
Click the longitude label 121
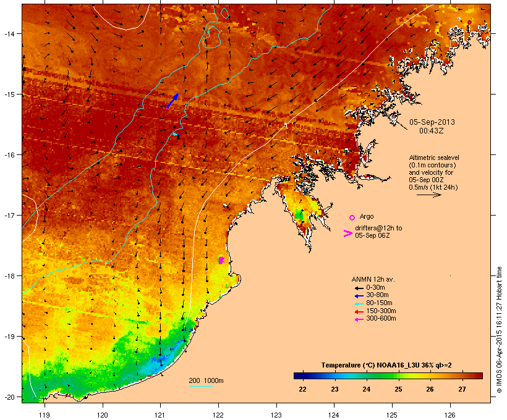pos(160,415)
